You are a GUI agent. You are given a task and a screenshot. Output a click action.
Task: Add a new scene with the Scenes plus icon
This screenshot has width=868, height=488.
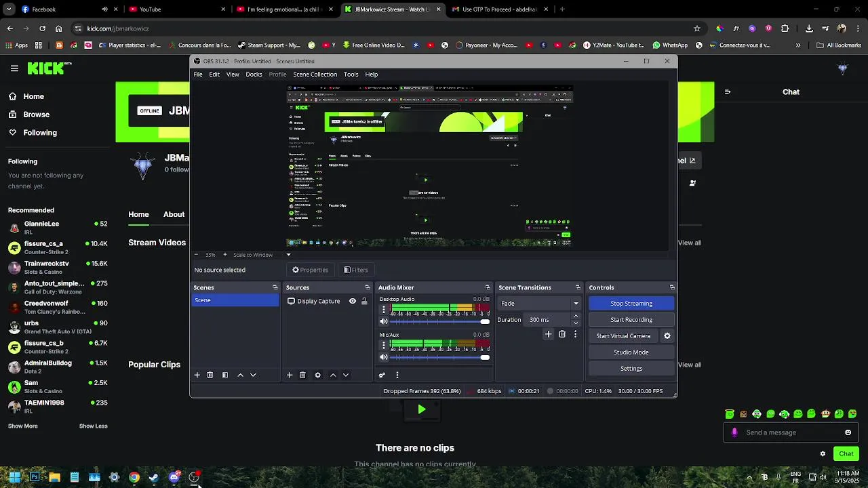pyautogui.click(x=197, y=375)
